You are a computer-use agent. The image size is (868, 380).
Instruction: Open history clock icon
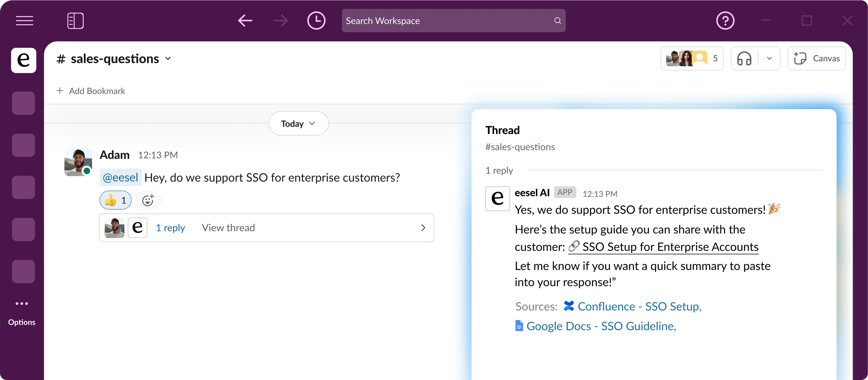[x=316, y=21]
